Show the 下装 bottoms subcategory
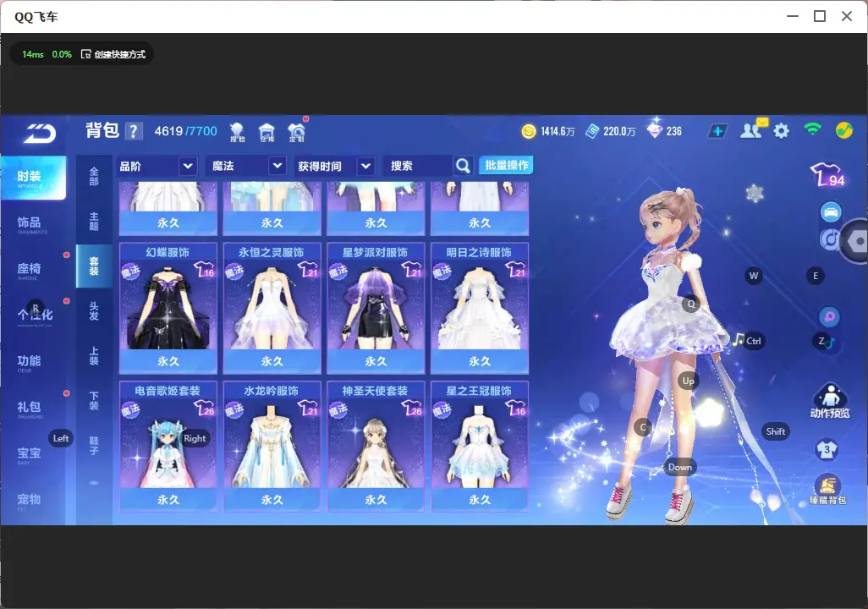Image resolution: width=868 pixels, height=609 pixels. [94, 401]
